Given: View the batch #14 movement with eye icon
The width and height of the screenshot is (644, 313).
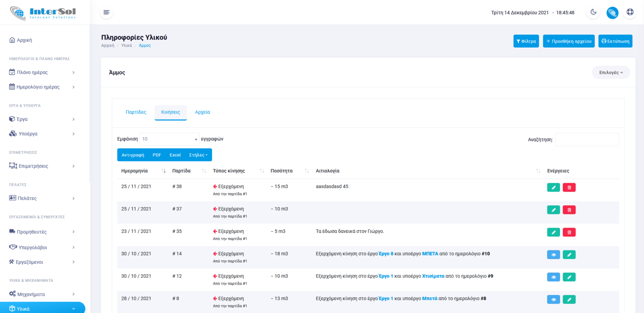Looking at the screenshot, I should [553, 255].
